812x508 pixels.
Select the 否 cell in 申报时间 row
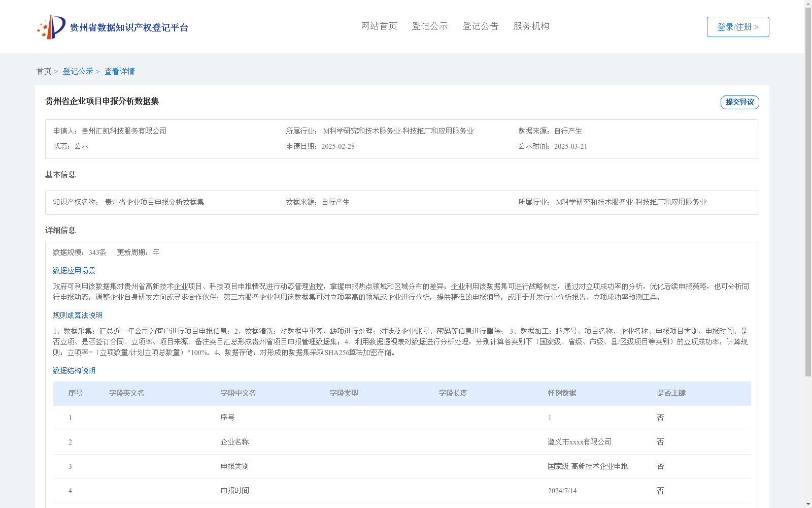pyautogui.click(x=660, y=491)
